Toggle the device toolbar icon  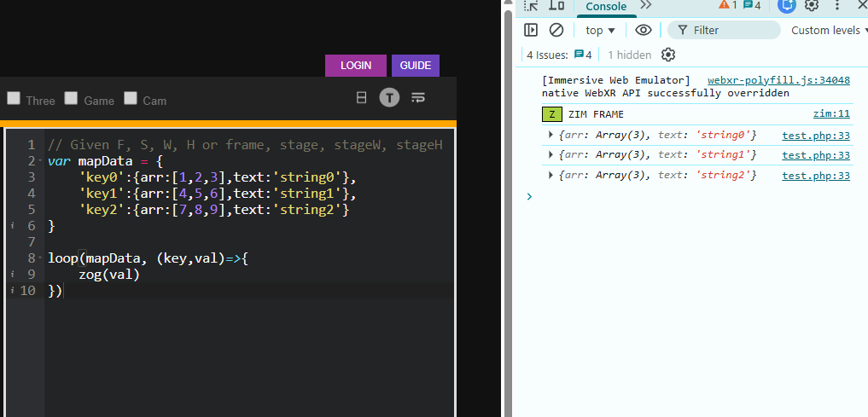pos(556,6)
